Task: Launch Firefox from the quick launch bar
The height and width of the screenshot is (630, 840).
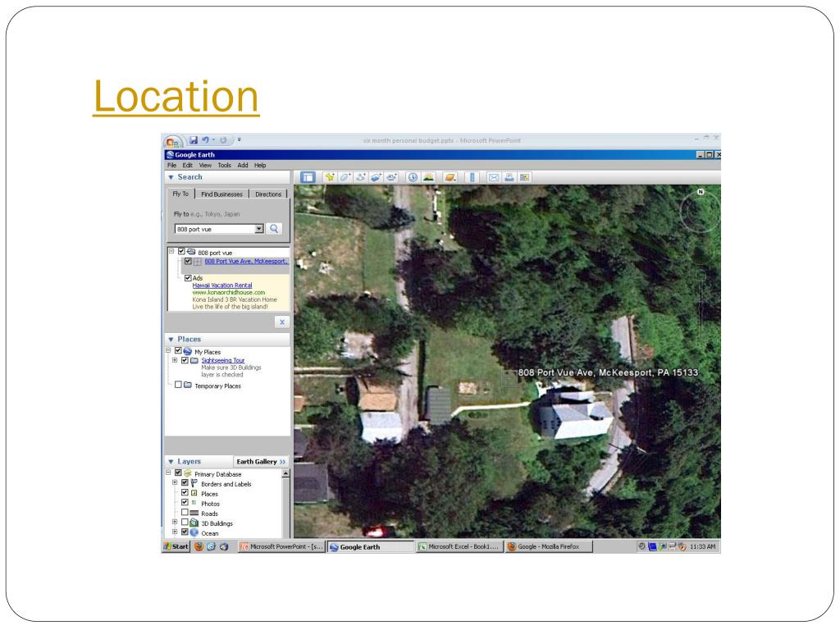Action: [199, 547]
